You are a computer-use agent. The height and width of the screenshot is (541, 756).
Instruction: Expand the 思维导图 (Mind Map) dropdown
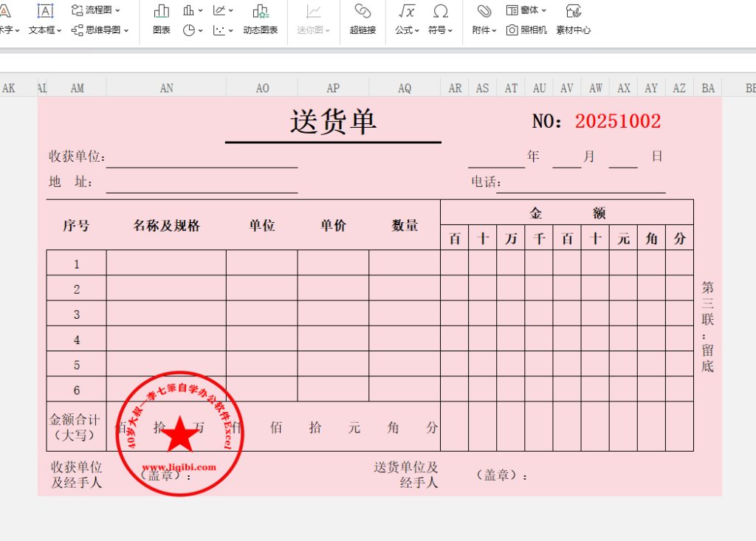[100, 30]
